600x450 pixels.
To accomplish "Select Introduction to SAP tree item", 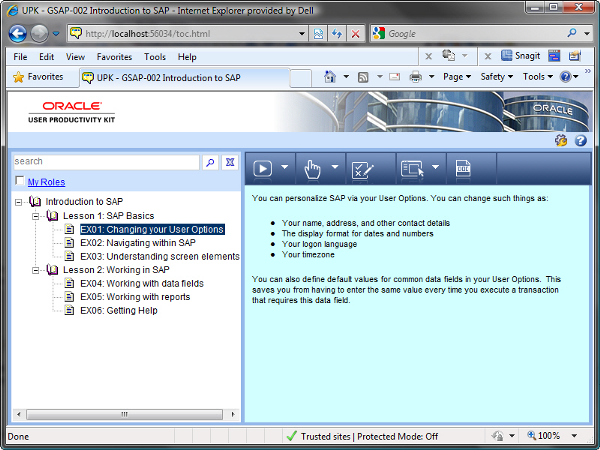I will [84, 202].
